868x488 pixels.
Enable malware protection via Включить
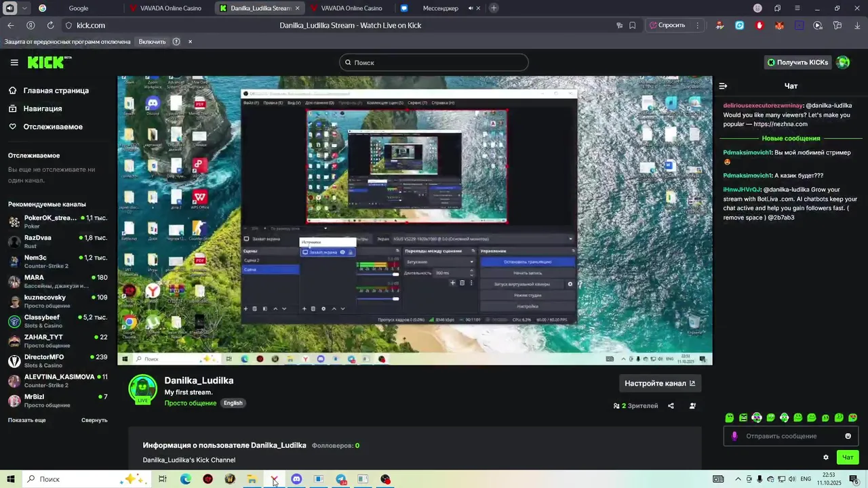[x=152, y=41]
